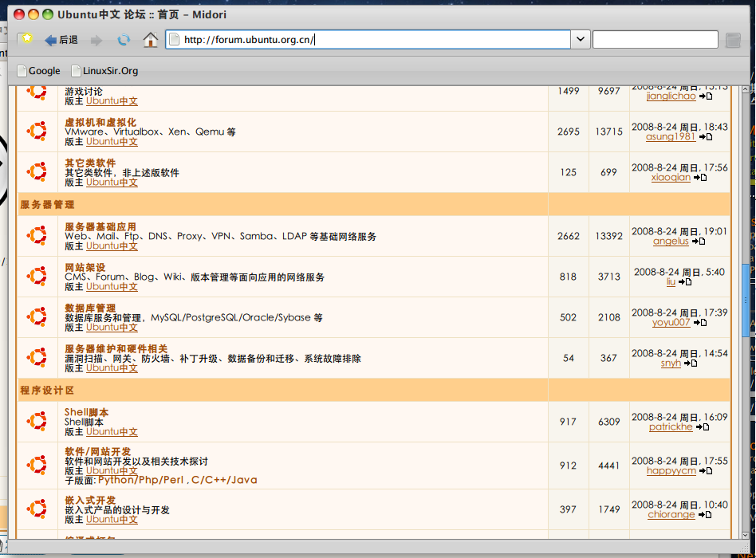The height and width of the screenshot is (558, 756).
Task: Click the forum icon beside 数据库管理
Action: (37, 316)
